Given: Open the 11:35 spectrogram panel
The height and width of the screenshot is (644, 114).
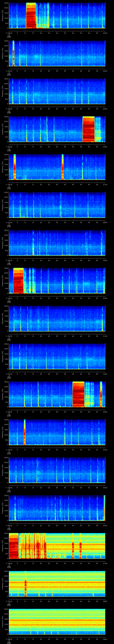Looking at the screenshot, I should [57, 508].
